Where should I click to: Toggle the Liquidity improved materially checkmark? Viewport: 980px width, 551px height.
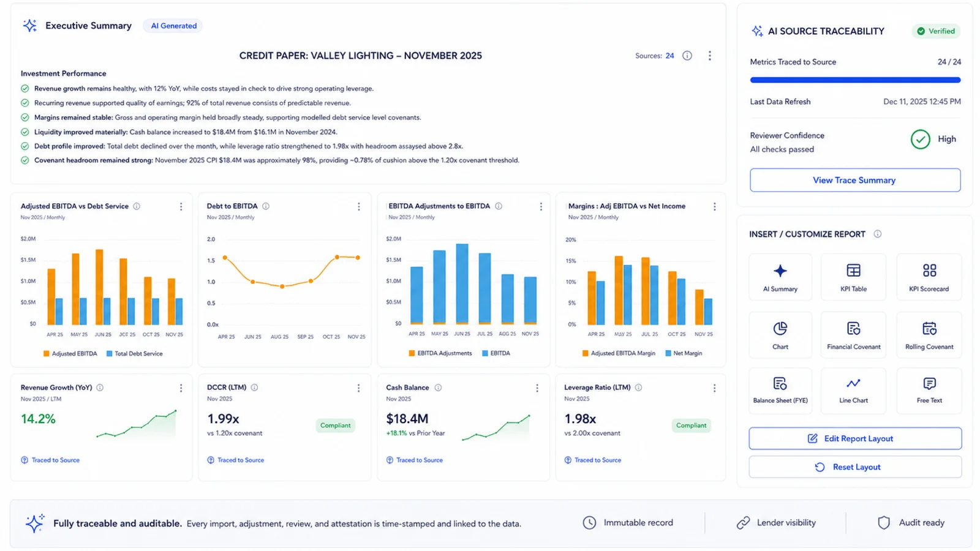25,132
